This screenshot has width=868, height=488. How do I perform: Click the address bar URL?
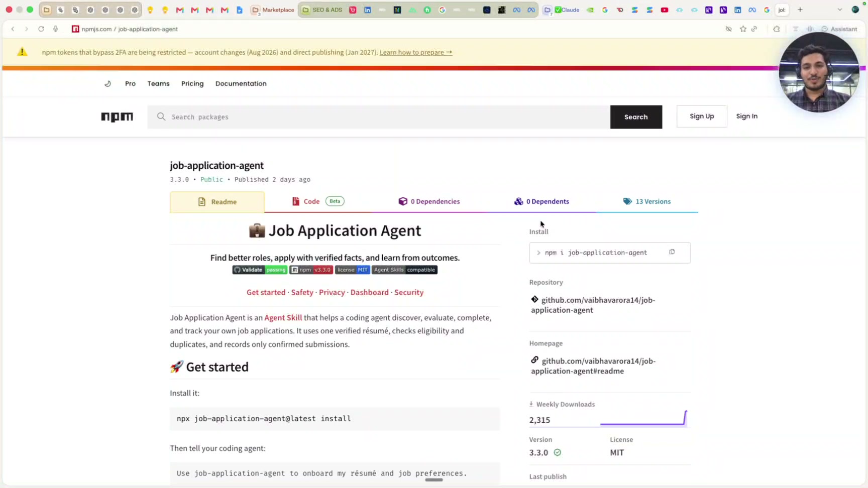click(x=130, y=29)
